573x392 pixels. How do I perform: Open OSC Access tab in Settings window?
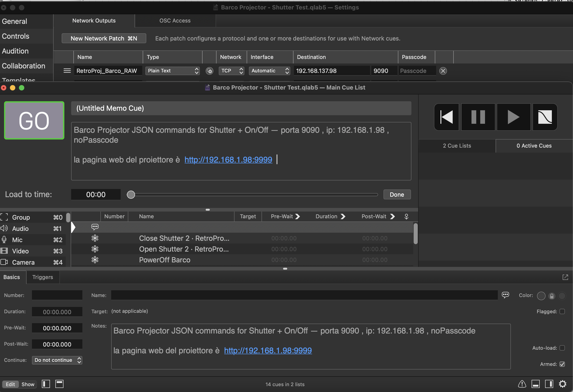pyautogui.click(x=175, y=21)
